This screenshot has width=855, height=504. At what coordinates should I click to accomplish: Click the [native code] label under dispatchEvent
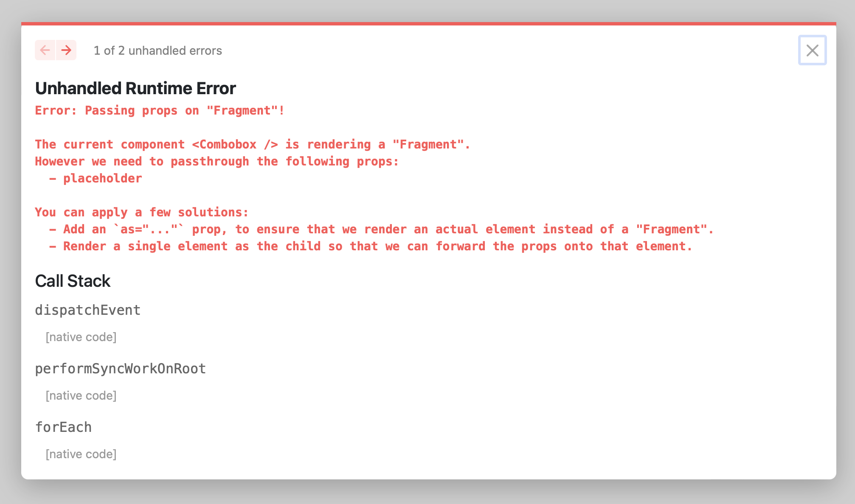[x=81, y=337]
